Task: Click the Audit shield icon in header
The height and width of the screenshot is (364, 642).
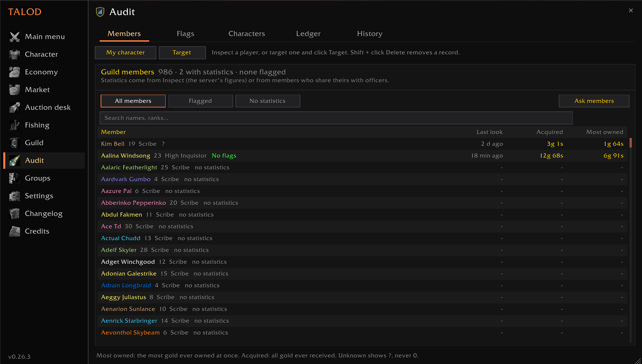Action: [100, 12]
